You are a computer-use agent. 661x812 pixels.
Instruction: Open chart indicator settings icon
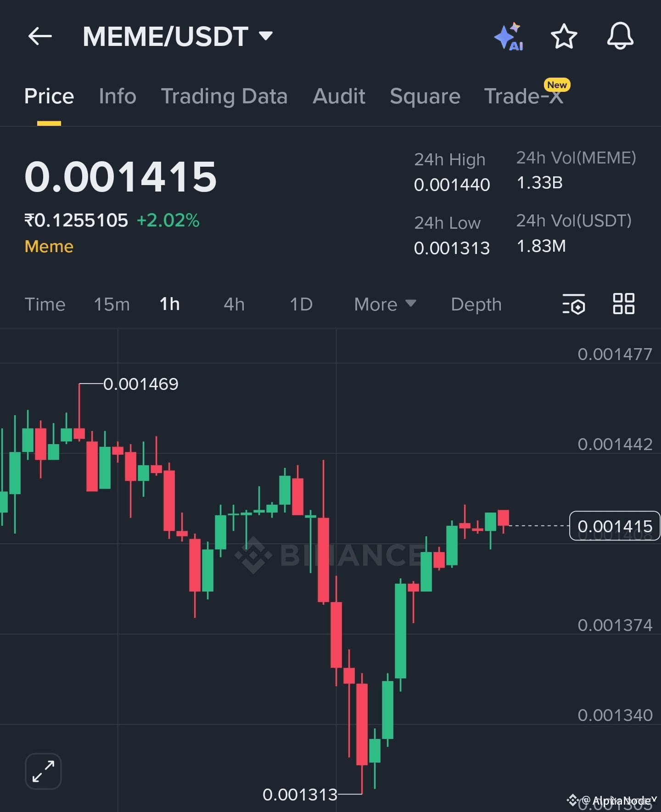(574, 304)
